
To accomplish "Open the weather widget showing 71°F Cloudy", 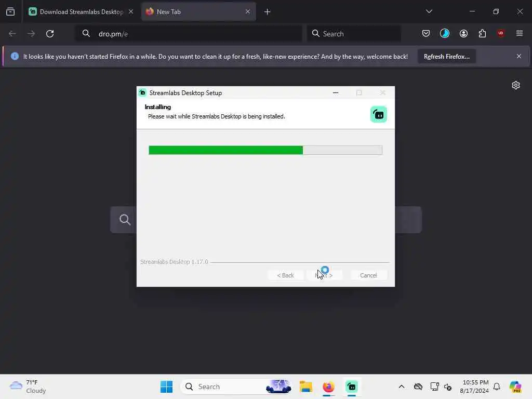I will pos(28,387).
